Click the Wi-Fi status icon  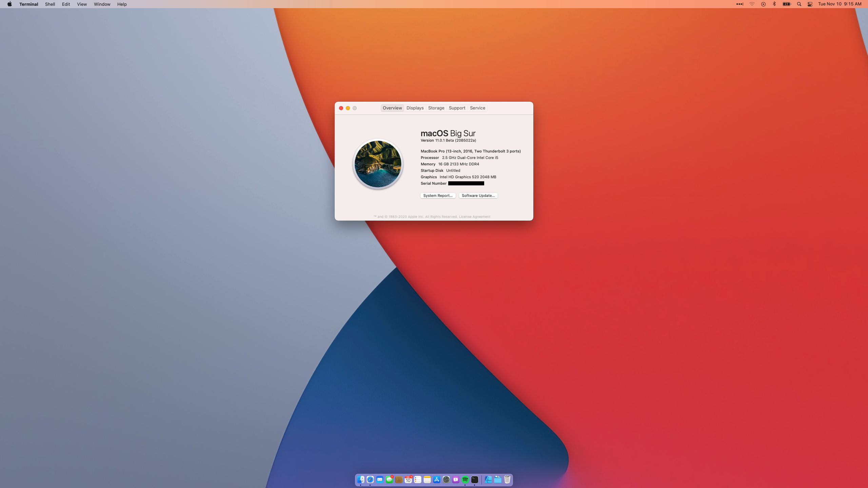click(x=752, y=4)
